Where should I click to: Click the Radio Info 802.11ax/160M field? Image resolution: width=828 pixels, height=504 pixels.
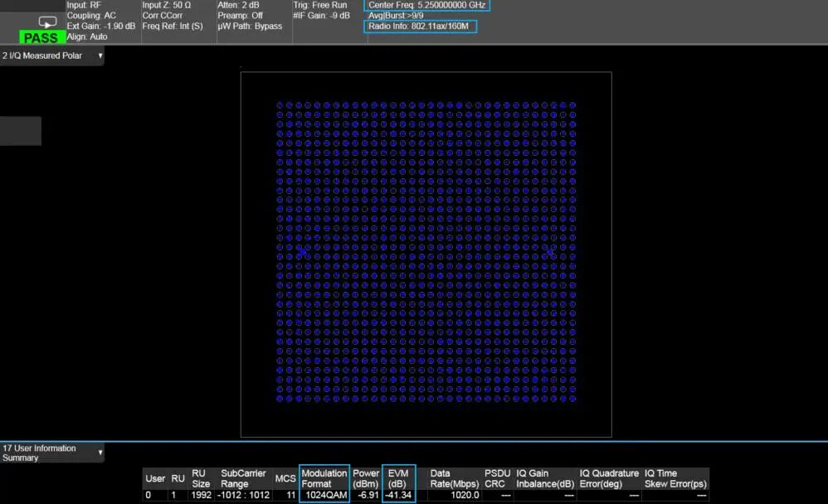pos(421,27)
